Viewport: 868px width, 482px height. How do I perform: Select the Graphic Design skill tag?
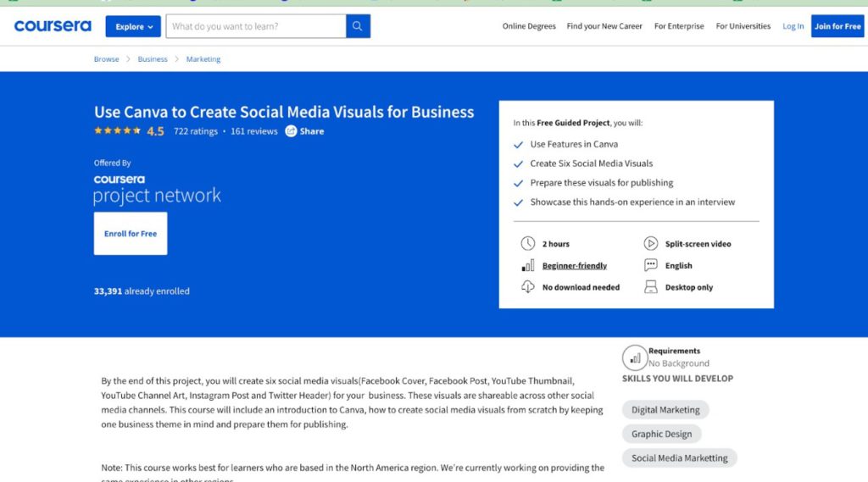[x=661, y=434]
